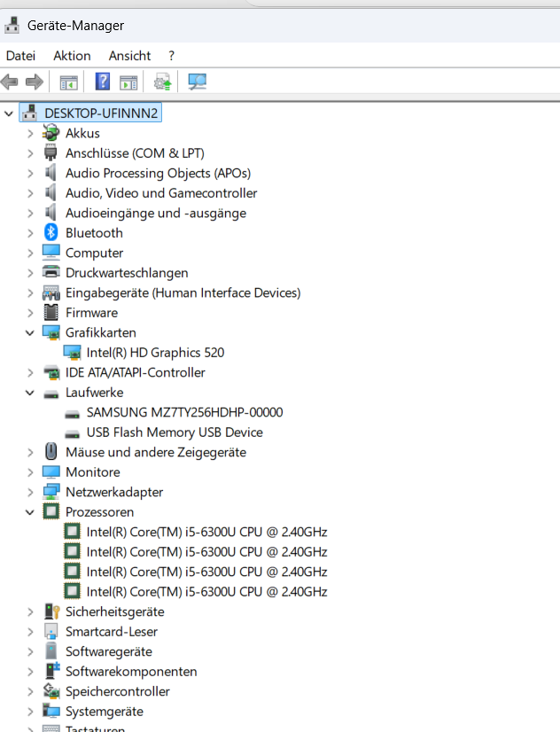
Task: Expand the Bluetooth category
Action: click(x=30, y=233)
